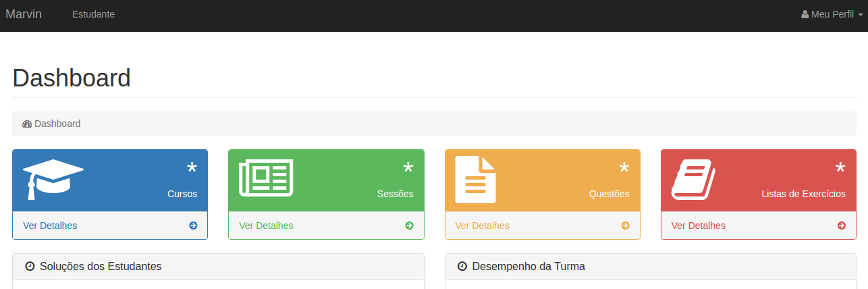The image size is (868, 289).
Task: Go to the Marvin home brand link
Action: click(x=24, y=15)
